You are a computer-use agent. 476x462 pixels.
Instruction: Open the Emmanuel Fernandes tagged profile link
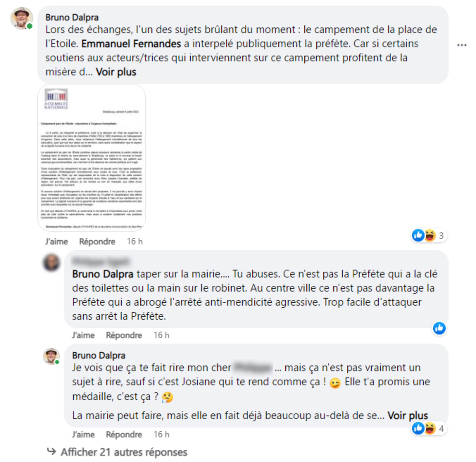pos(131,44)
